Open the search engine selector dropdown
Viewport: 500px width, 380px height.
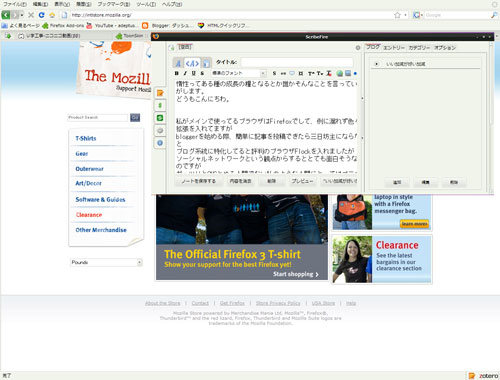tap(418, 15)
